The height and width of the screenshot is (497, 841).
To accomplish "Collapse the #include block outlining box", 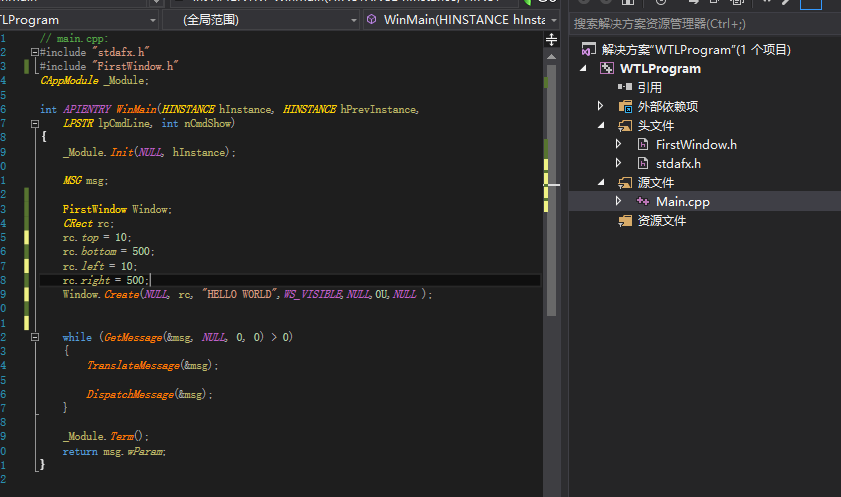I will pyautogui.click(x=35, y=52).
